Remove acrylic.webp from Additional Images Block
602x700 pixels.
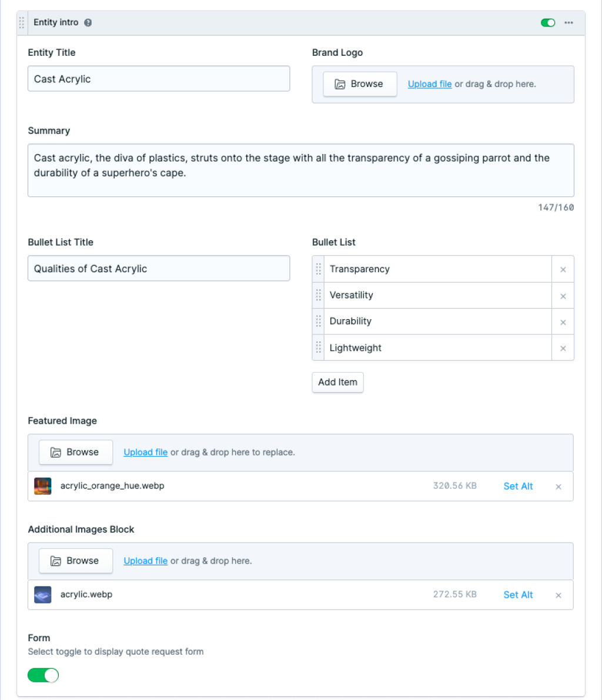558,595
